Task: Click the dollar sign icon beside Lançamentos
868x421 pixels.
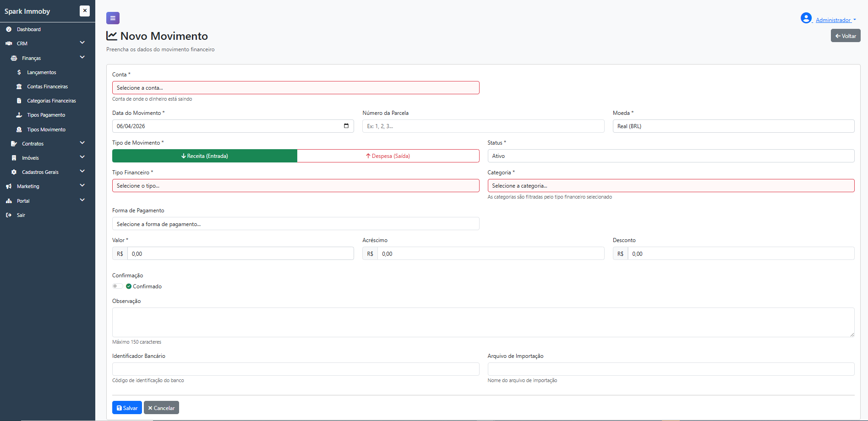Action: click(19, 72)
